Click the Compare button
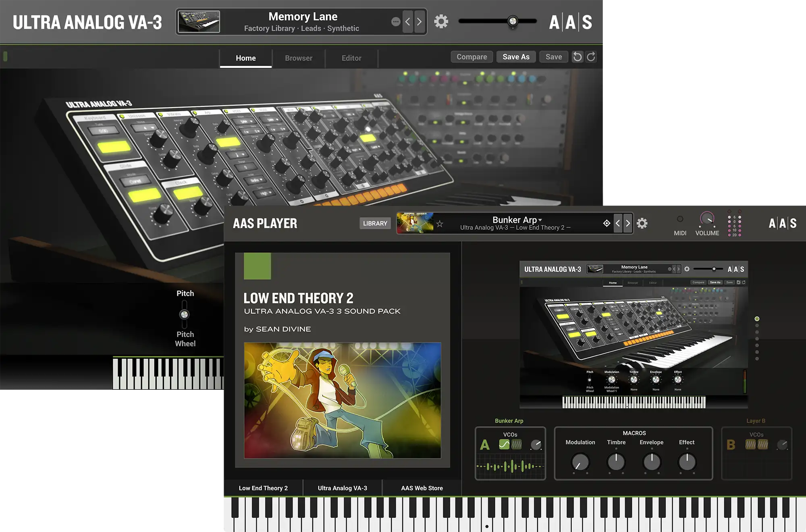 pyautogui.click(x=472, y=57)
